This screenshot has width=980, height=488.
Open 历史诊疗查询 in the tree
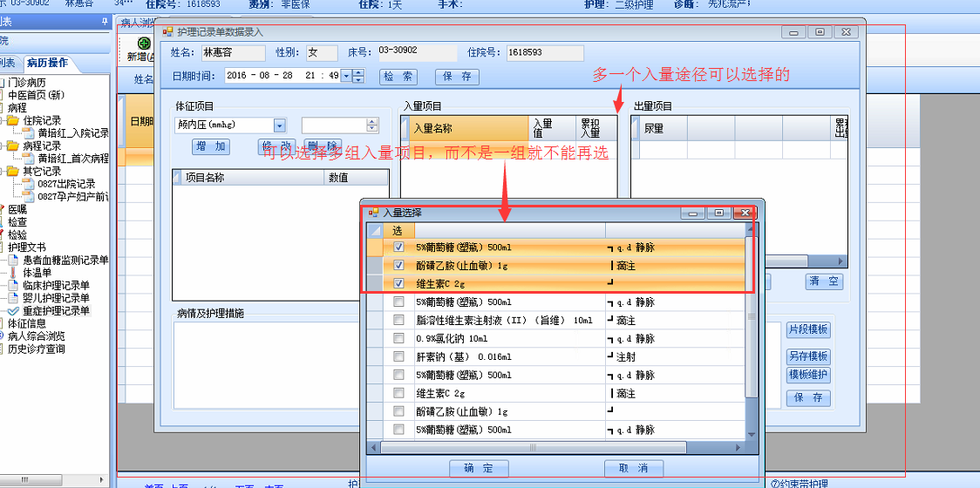pyautogui.click(x=37, y=349)
